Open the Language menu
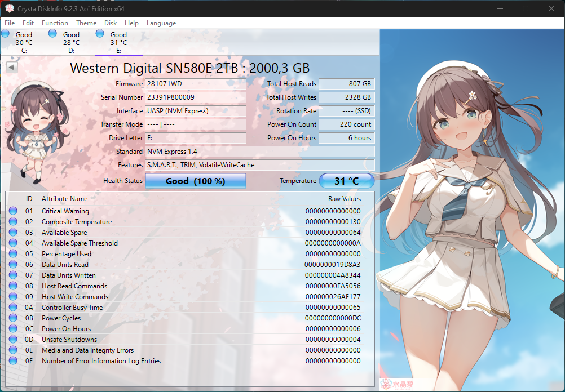This screenshot has height=392, width=565. tap(161, 23)
